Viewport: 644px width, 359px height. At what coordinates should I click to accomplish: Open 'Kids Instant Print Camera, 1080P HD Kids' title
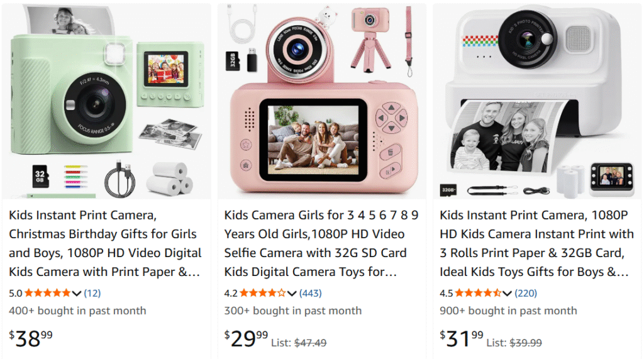536,243
